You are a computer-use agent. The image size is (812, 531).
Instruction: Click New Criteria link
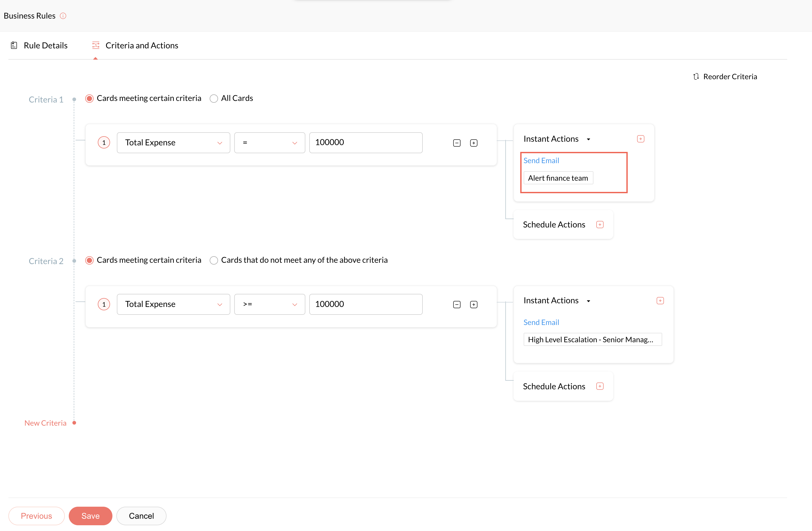45,423
